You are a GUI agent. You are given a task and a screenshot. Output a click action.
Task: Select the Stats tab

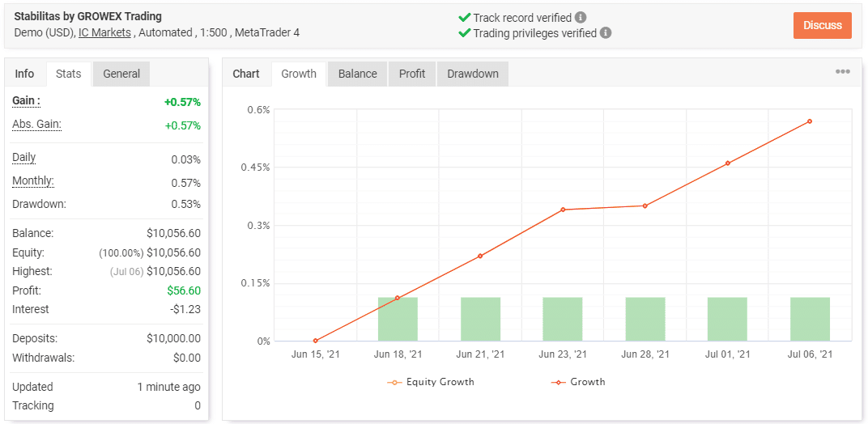(69, 74)
